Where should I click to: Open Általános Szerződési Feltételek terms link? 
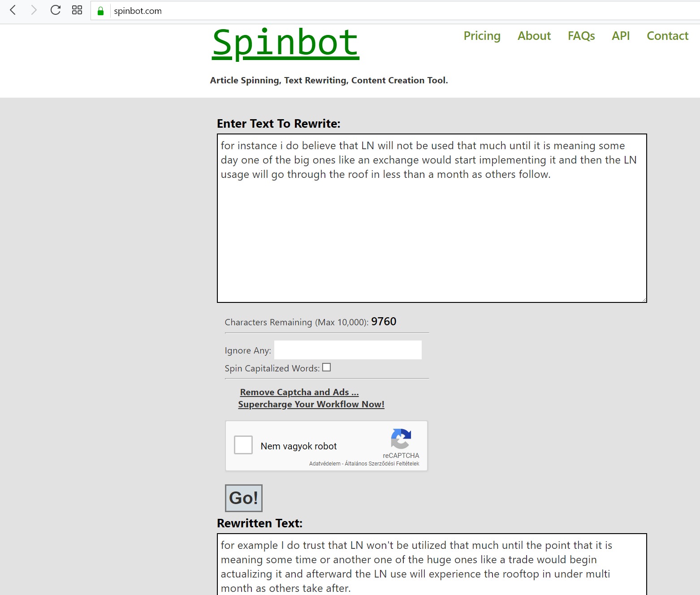click(x=382, y=464)
